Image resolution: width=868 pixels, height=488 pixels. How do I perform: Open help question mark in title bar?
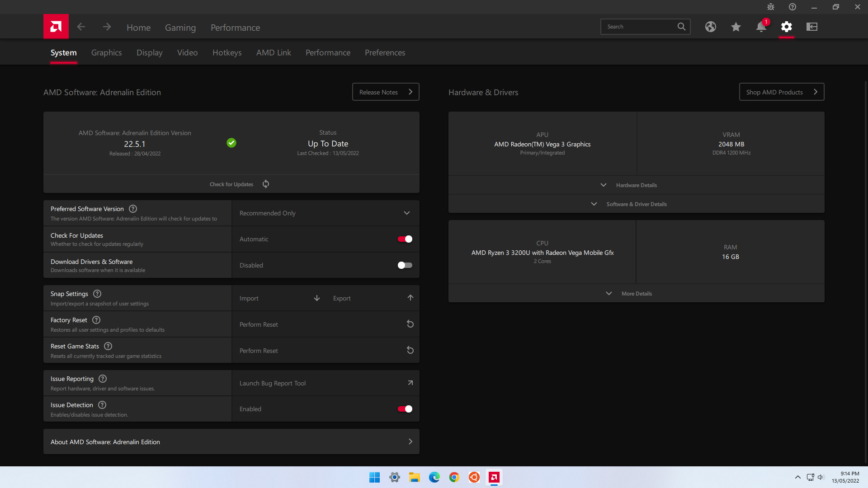(x=793, y=7)
